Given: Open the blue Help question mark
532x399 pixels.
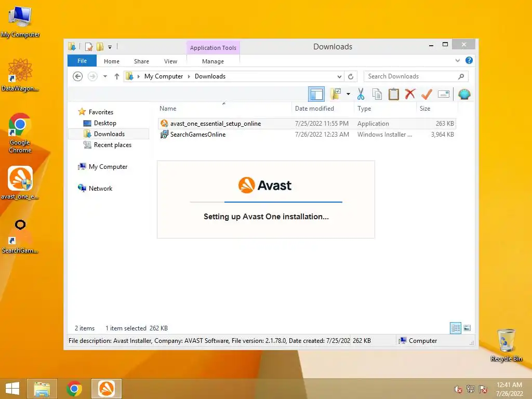Looking at the screenshot, I should click(469, 60).
